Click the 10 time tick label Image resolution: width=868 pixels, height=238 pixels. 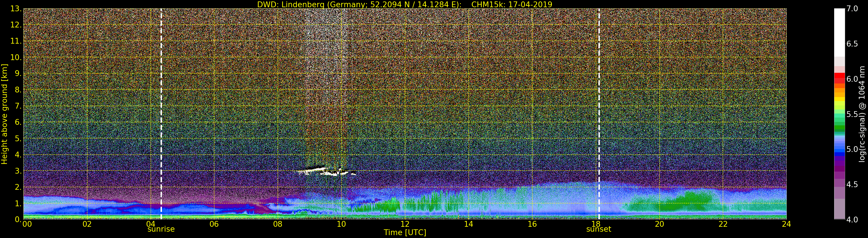pos(341,224)
